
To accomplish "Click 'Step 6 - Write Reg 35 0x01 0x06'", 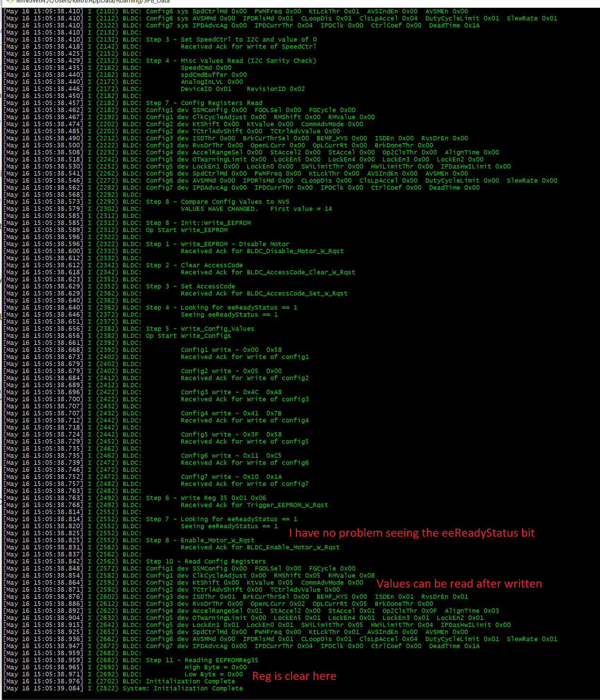I will pyautogui.click(x=206, y=498).
